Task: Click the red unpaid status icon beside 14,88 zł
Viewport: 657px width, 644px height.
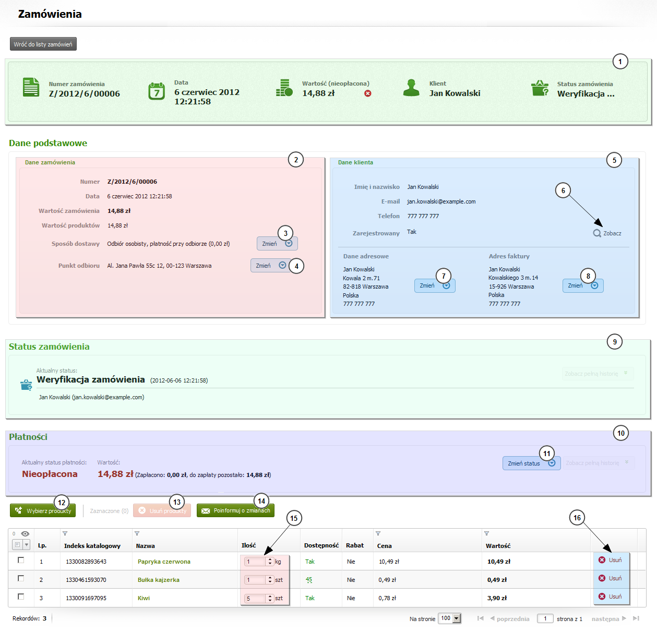Action: [368, 93]
